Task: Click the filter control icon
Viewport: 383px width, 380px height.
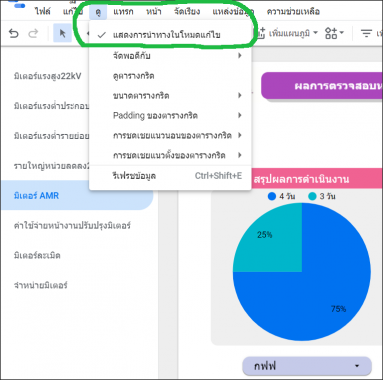Action: coord(366,33)
